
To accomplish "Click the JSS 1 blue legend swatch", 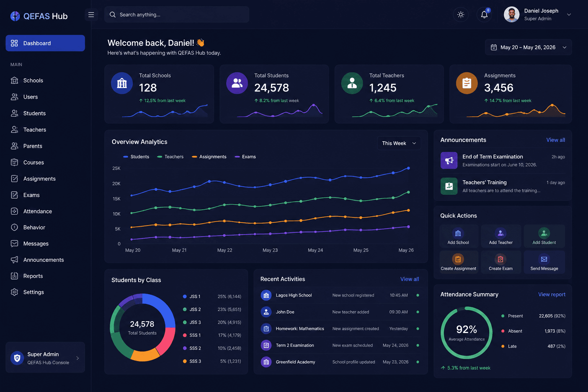I will [185, 296].
